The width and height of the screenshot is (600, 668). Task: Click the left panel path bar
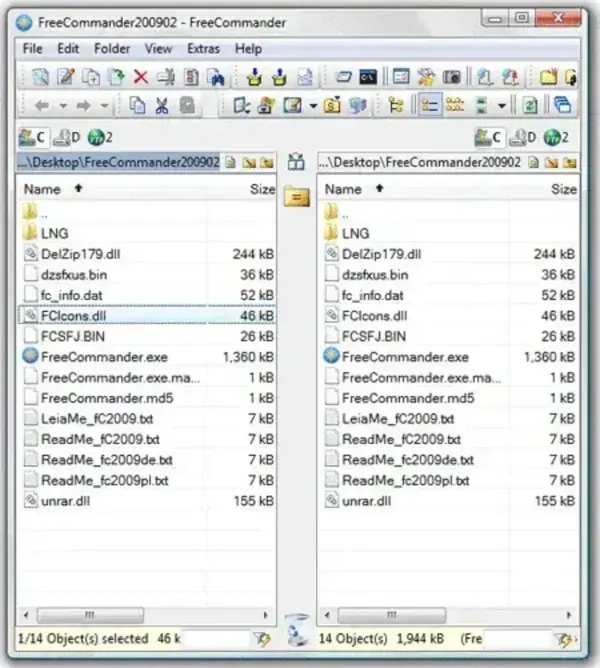coord(118,162)
